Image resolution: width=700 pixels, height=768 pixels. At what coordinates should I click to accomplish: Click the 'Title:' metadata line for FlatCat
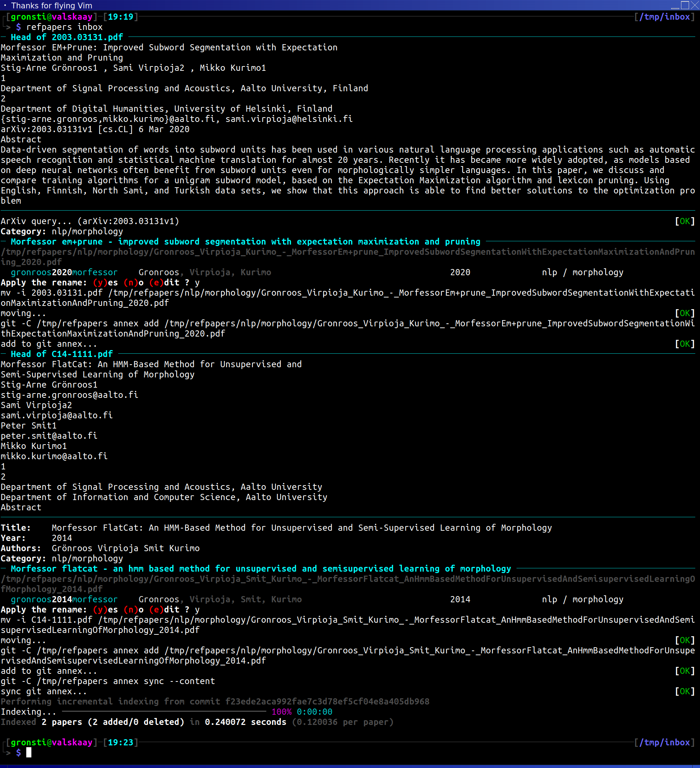(276, 527)
